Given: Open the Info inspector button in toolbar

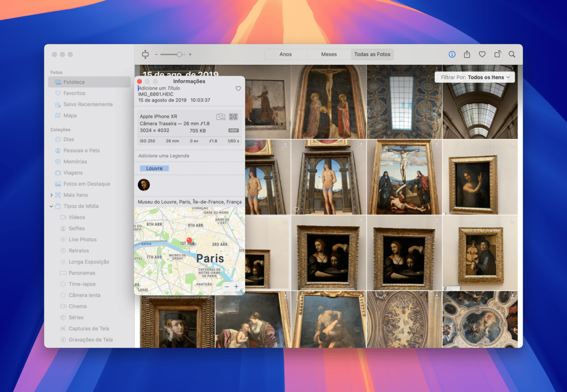Looking at the screenshot, I should 452,54.
